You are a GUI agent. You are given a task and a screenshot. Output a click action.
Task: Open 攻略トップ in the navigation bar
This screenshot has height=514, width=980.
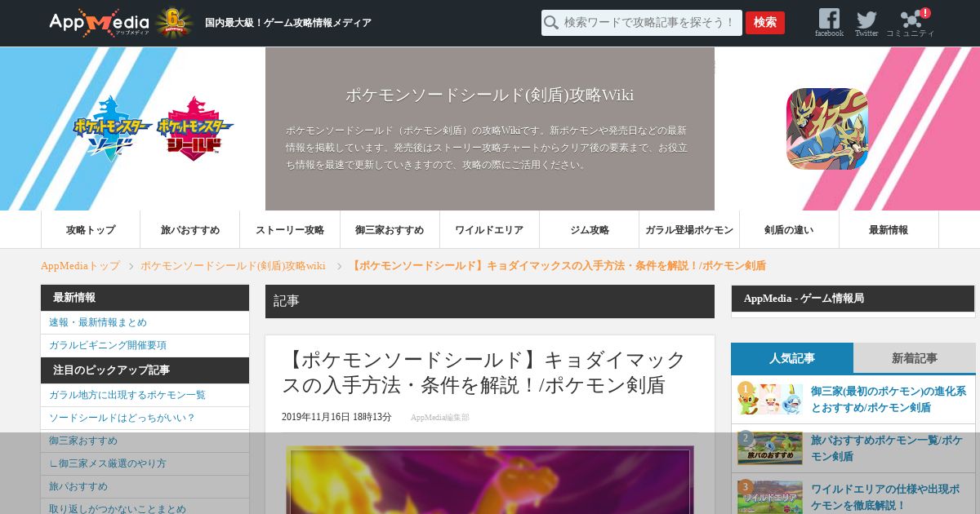coord(91,230)
